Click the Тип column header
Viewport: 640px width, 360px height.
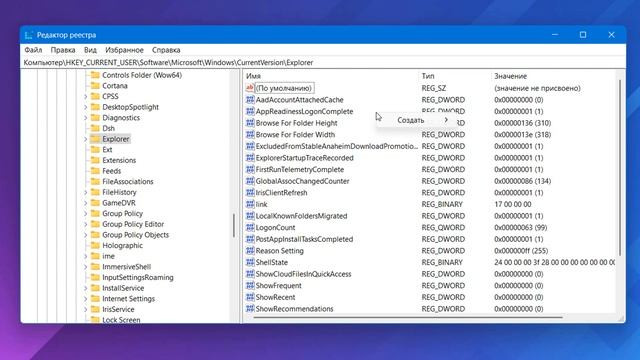point(428,76)
